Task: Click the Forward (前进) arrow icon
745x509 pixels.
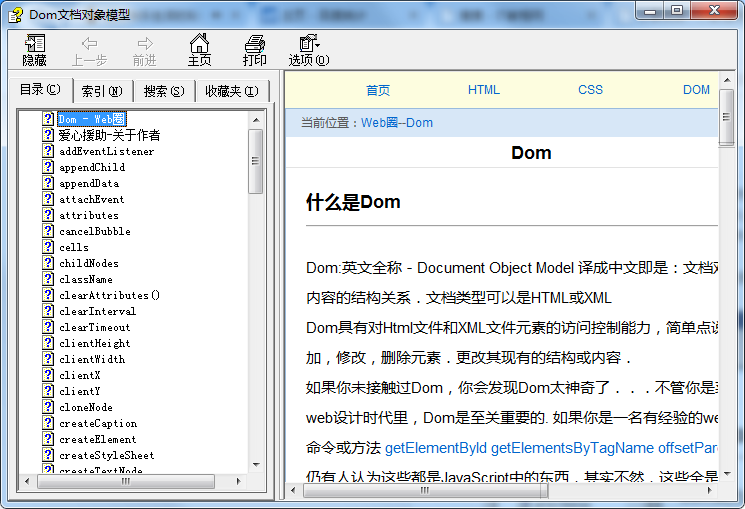Action: click(x=145, y=43)
